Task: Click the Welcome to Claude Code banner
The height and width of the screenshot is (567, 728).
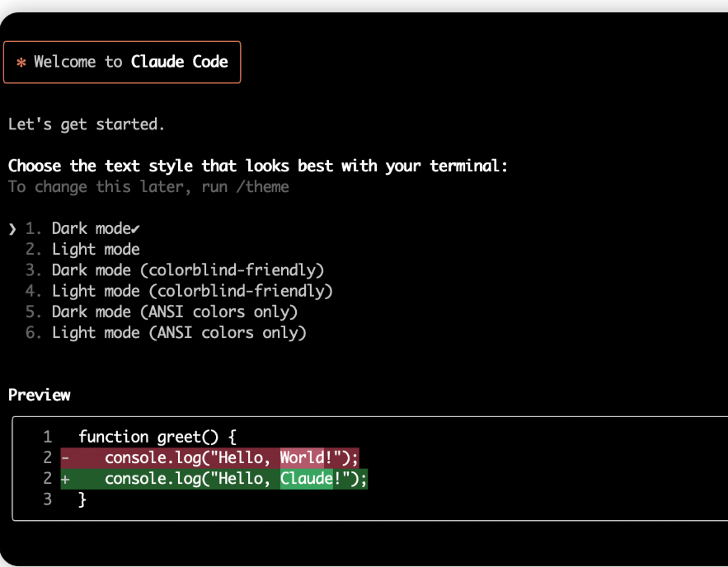Action: coord(121,62)
